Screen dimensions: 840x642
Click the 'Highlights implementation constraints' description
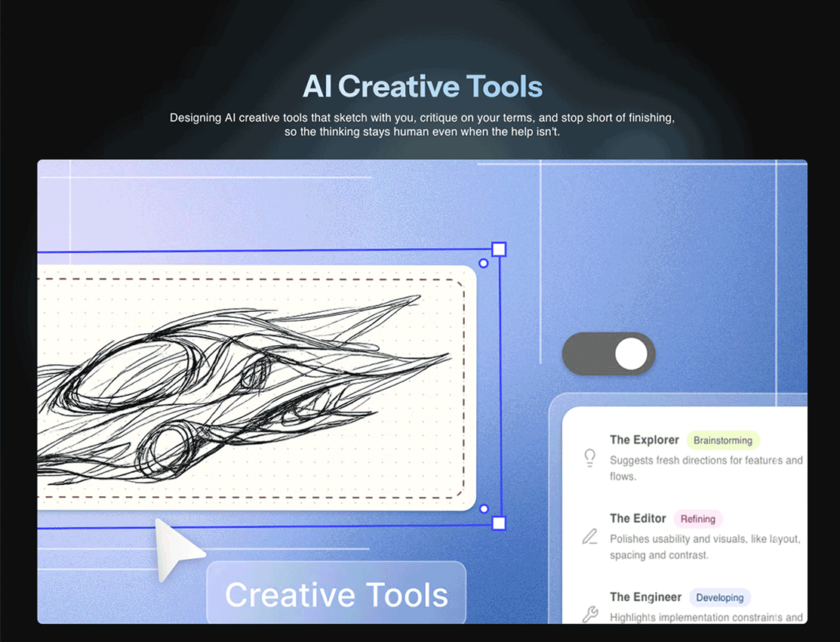click(706, 617)
